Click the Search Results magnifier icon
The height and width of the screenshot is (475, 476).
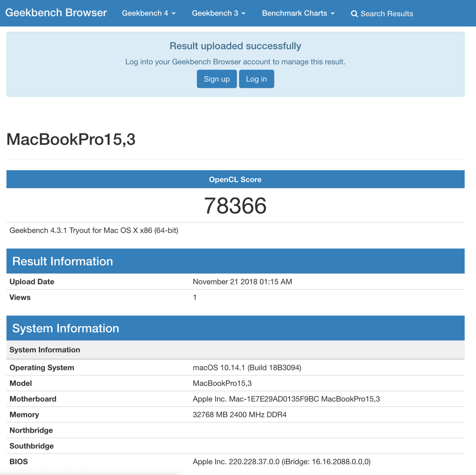tap(354, 14)
